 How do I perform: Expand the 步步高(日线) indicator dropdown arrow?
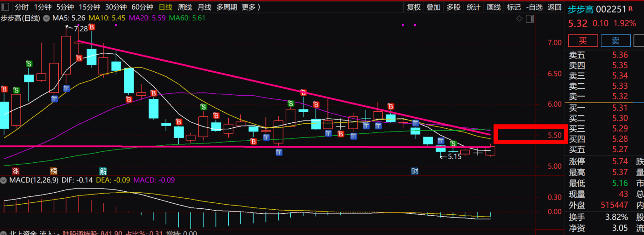pos(46,18)
